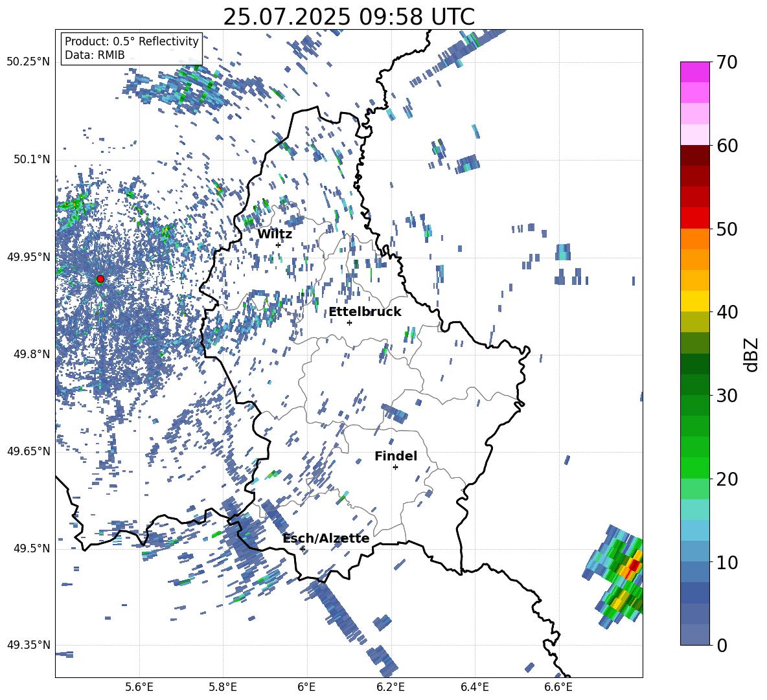This screenshot has width=767, height=700.
Task: Click the Data: RMIB source text
Action: [x=95, y=55]
